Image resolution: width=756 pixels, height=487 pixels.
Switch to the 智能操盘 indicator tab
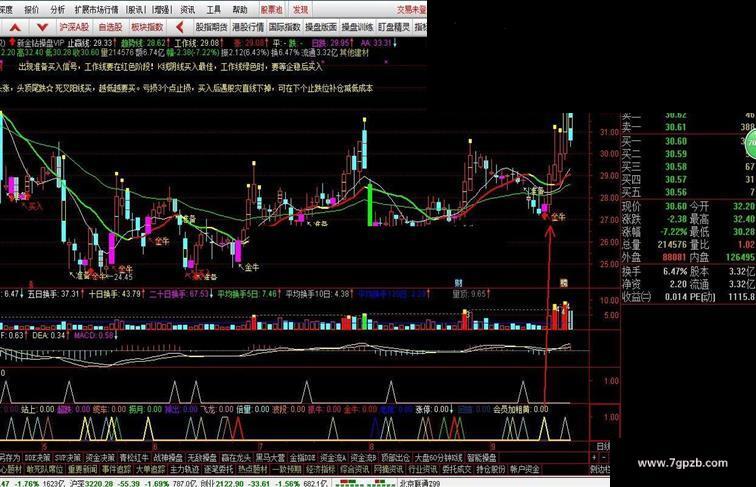click(x=481, y=458)
